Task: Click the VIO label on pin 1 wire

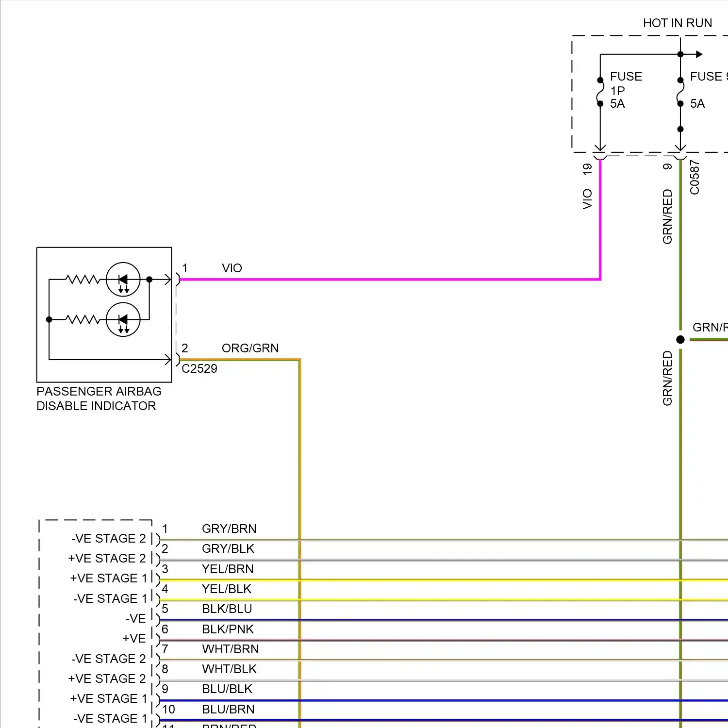Action: coord(232,268)
